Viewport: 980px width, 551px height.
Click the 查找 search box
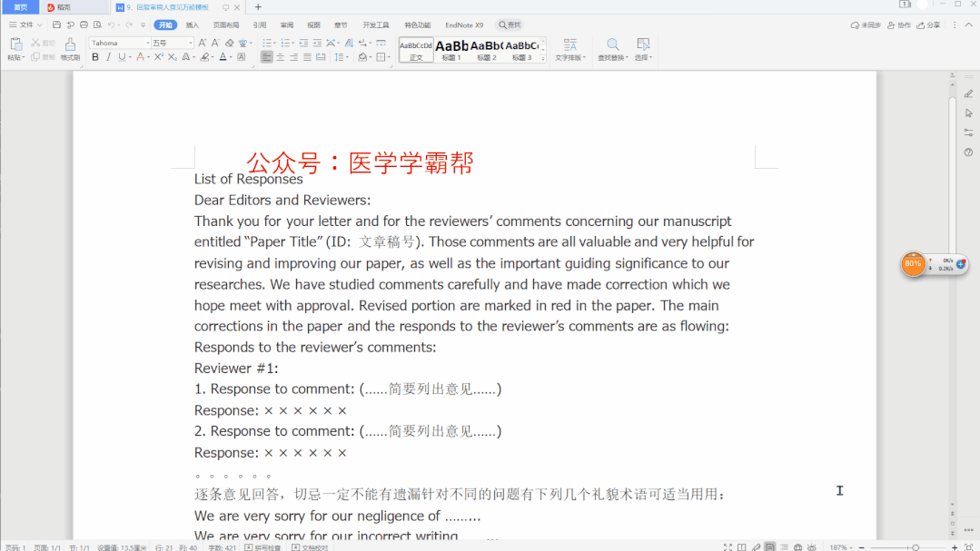coord(510,25)
